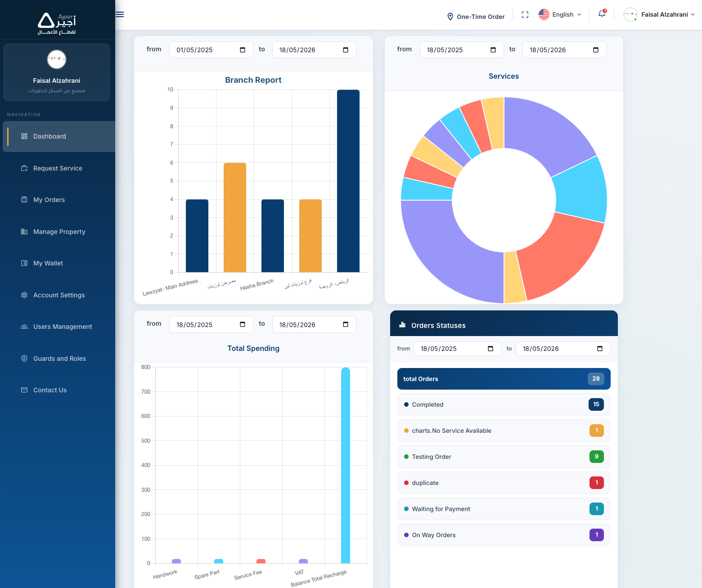Open the notifications bell

(x=602, y=14)
